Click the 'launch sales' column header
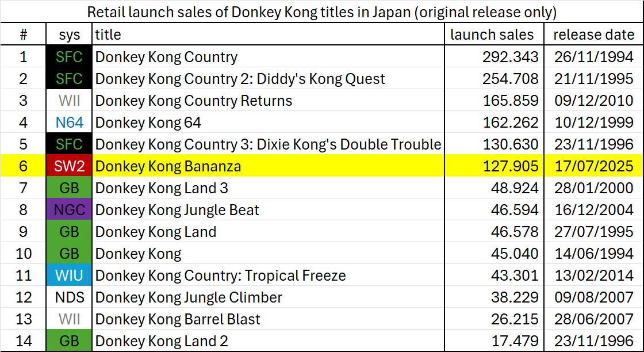 pyautogui.click(x=494, y=35)
